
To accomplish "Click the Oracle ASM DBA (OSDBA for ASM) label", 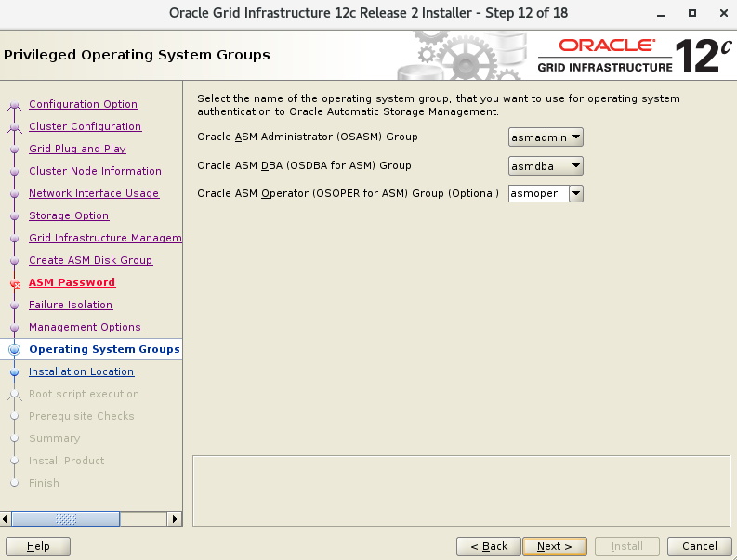I will [x=304, y=165].
